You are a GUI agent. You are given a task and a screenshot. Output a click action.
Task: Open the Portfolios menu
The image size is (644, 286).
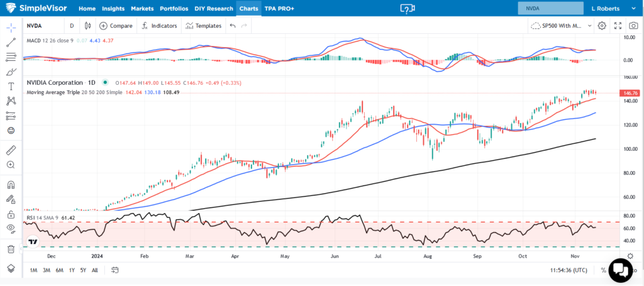(x=174, y=8)
